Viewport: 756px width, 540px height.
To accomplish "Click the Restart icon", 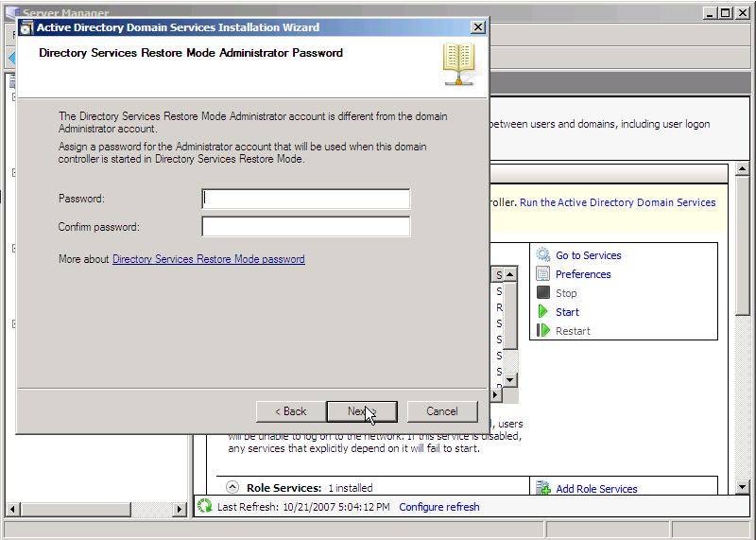I will (x=542, y=331).
